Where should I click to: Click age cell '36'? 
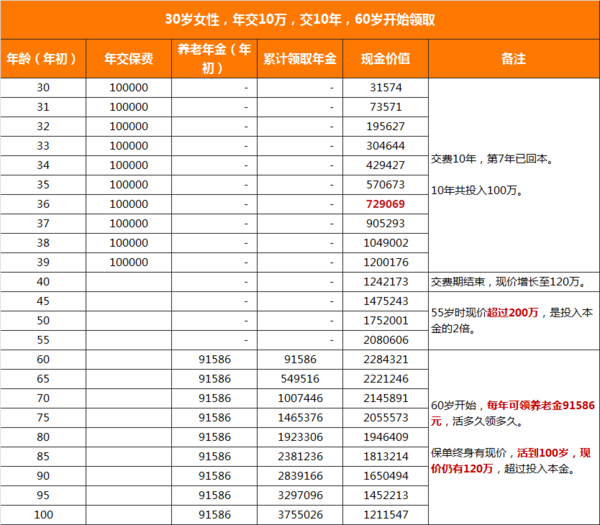coord(43,204)
